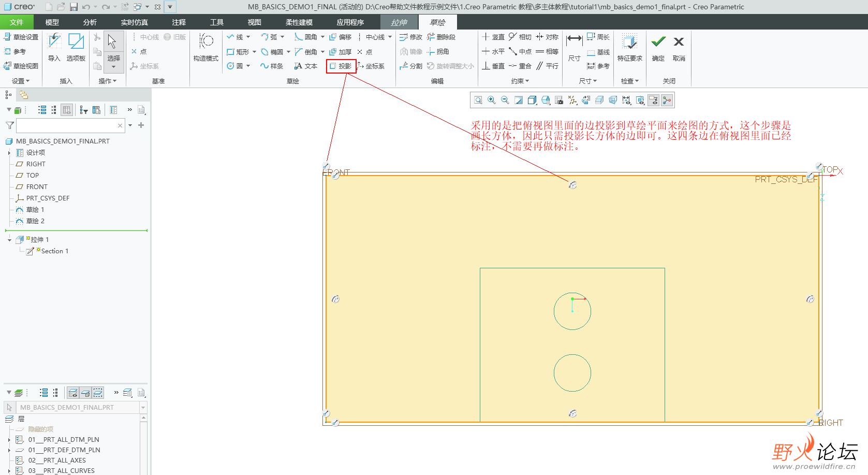Open the 选项板 (Palette) tool
Screen dimensions: 868x475
pyautogui.click(x=76, y=48)
